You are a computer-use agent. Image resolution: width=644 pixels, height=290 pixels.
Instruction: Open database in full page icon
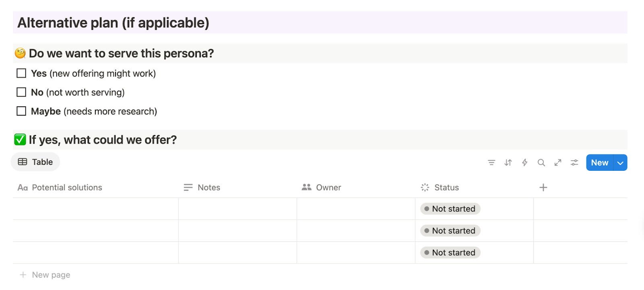(558, 163)
